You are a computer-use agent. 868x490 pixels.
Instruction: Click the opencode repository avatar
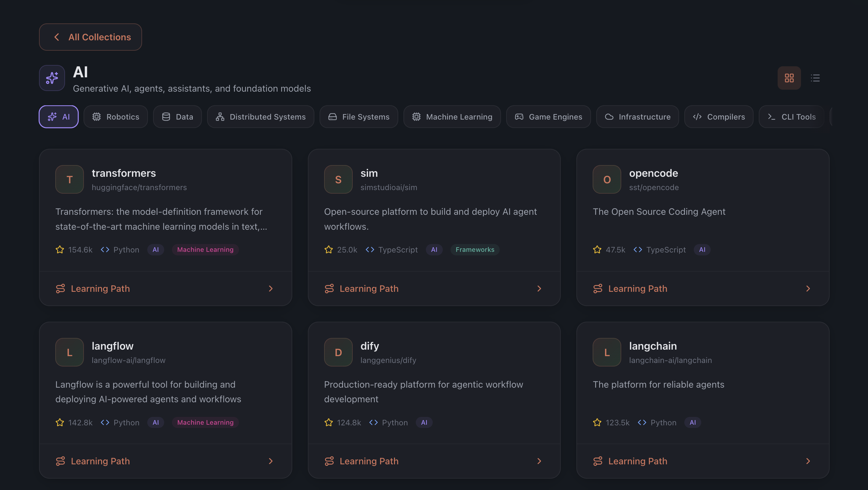(607, 179)
